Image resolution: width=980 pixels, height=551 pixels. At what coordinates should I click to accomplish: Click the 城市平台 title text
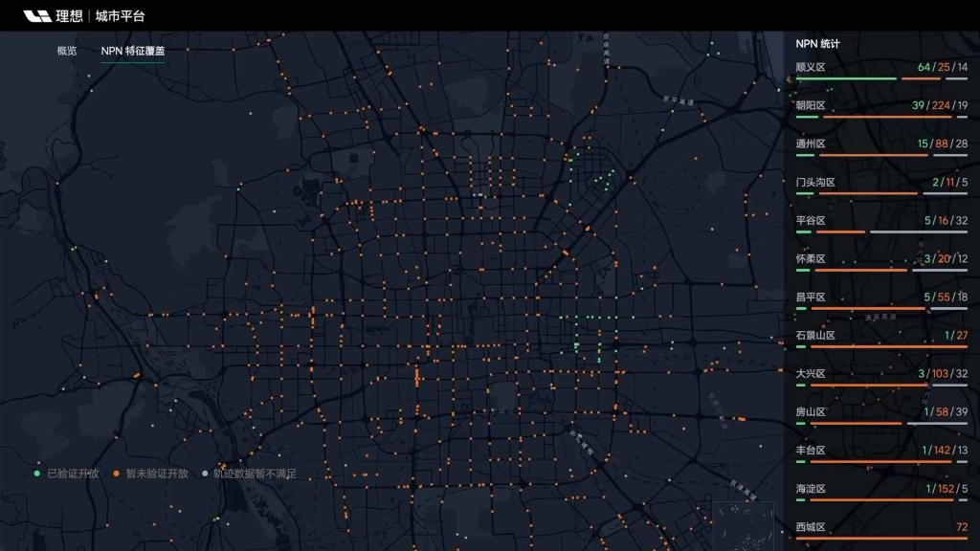[x=121, y=15]
